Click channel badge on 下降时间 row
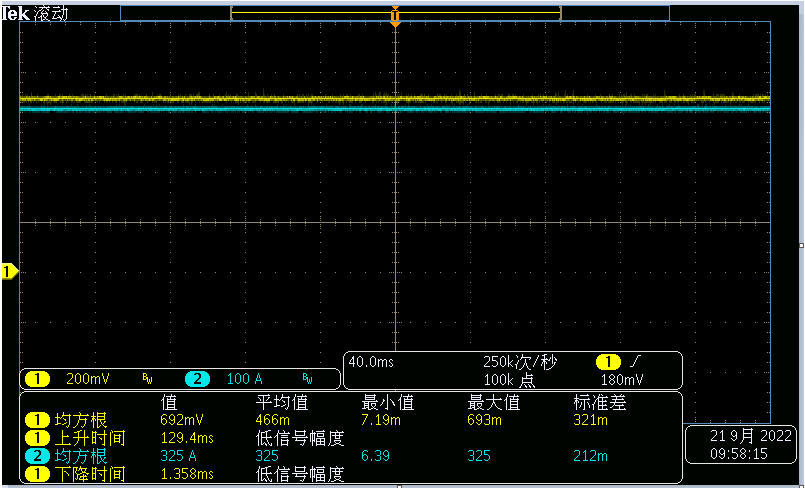The height and width of the screenshot is (488, 805). [37, 474]
